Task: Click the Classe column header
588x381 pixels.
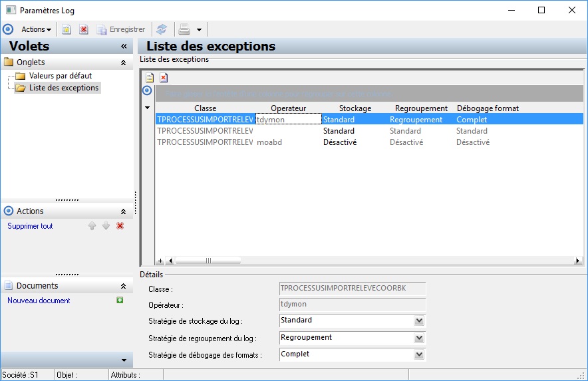Action: 205,108
